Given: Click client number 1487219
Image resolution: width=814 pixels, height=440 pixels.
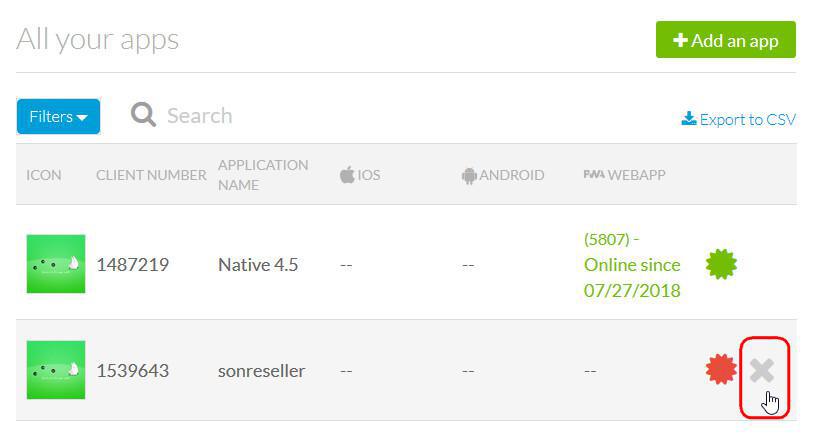Looking at the screenshot, I should point(132,265).
